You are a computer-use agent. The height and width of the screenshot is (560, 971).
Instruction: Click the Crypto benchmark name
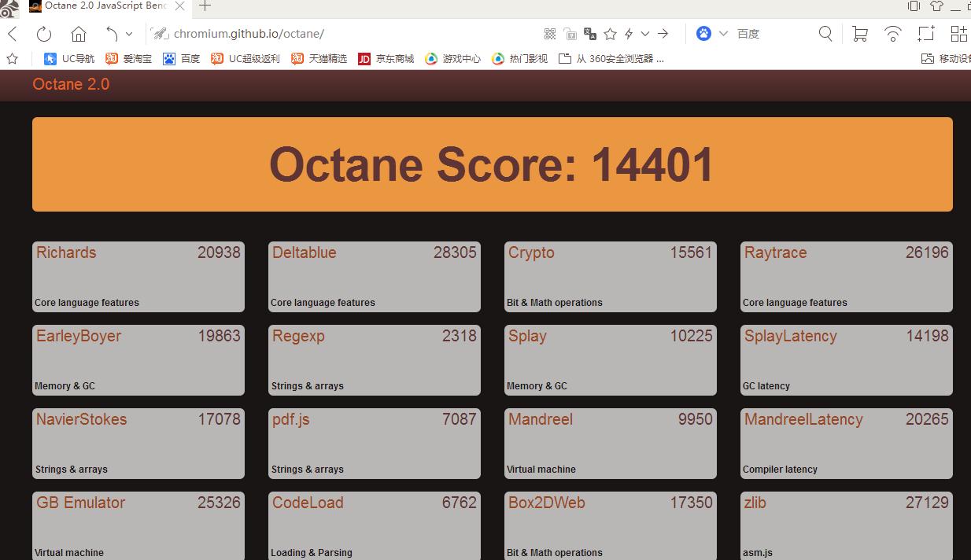(x=531, y=253)
